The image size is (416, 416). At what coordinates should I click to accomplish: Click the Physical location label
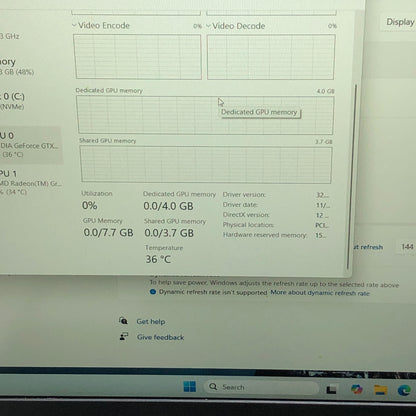[x=248, y=225]
